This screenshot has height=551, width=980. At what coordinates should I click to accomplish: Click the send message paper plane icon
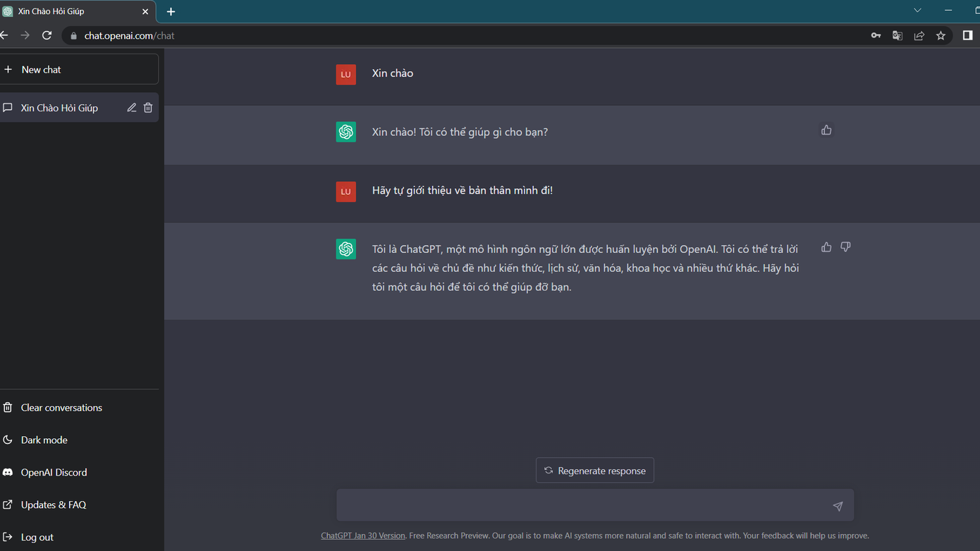pyautogui.click(x=838, y=506)
